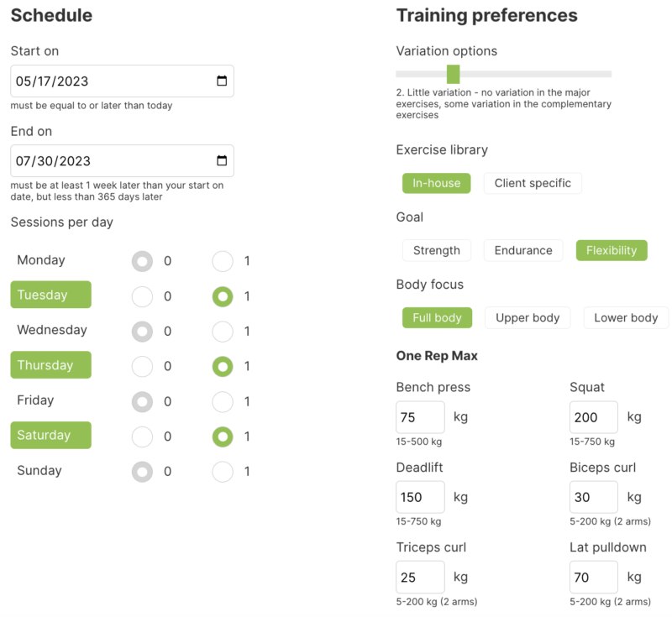Select 1 session for Wednesday
Viewport: 672px width, 617px height.
pyautogui.click(x=223, y=332)
